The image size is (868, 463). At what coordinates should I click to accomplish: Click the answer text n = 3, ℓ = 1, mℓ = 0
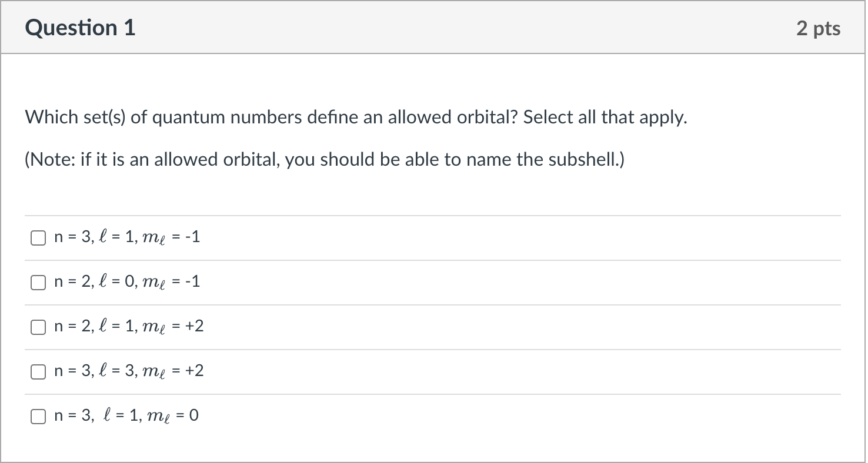pos(126,416)
